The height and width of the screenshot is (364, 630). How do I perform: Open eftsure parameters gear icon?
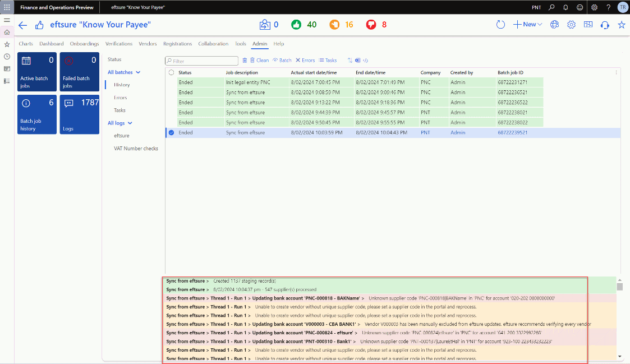coord(571,25)
